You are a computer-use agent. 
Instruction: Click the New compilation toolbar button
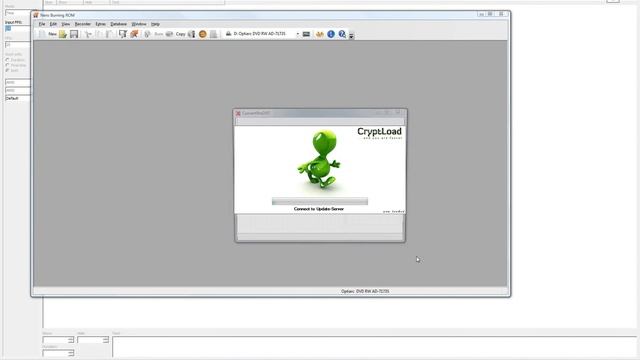coord(48,34)
